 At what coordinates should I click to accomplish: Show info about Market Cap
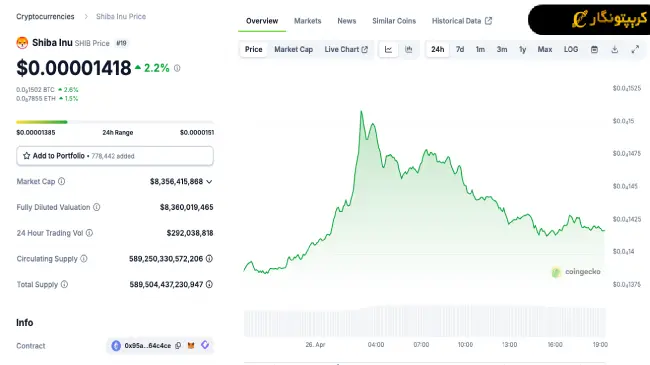[x=61, y=181]
